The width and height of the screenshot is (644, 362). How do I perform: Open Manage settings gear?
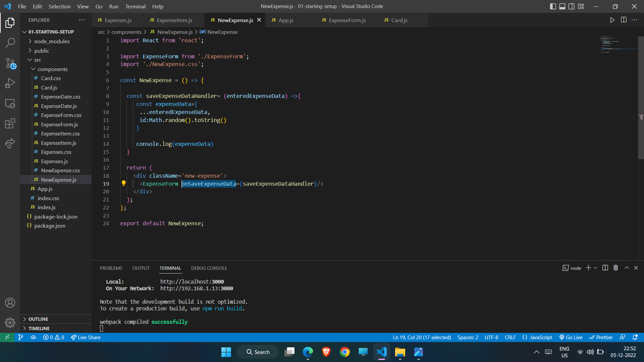10,322
